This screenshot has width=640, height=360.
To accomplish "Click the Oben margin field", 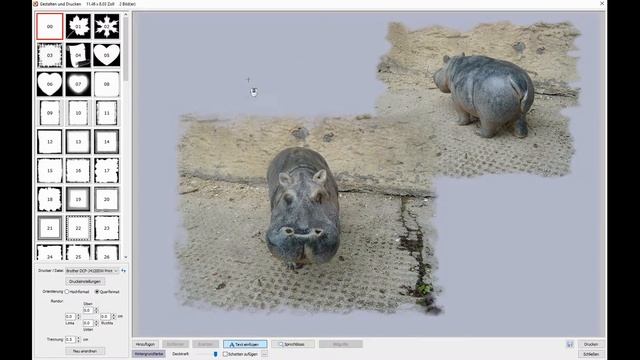I will (88, 310).
